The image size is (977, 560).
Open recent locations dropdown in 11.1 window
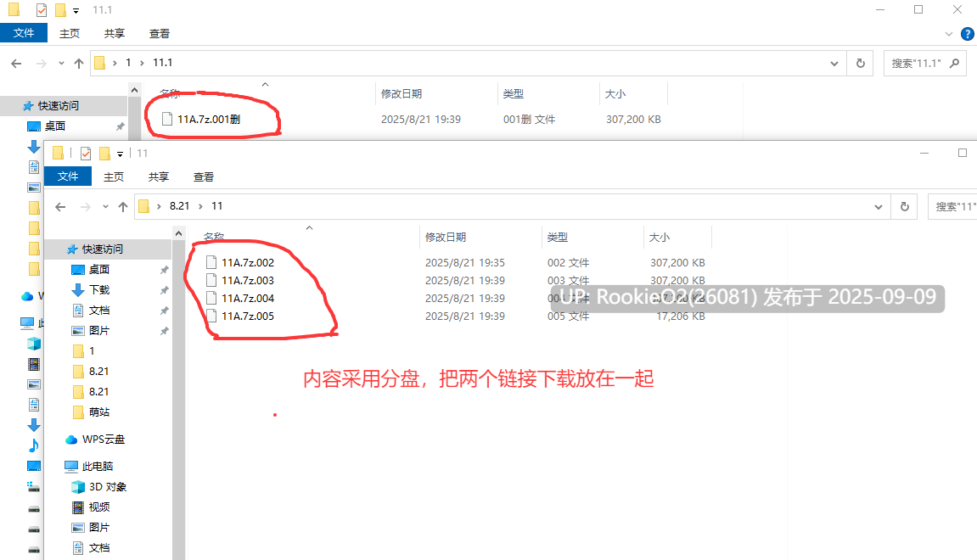coord(61,64)
